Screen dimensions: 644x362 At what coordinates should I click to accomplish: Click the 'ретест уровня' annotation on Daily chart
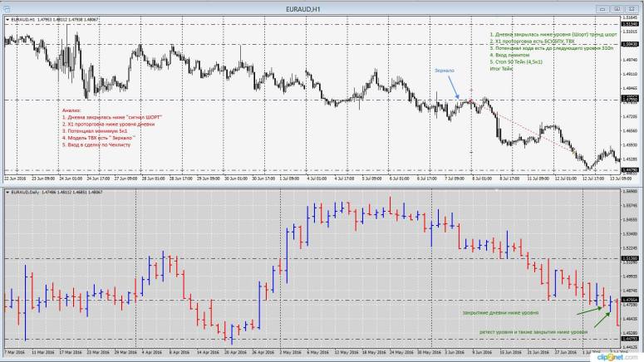[533, 332]
